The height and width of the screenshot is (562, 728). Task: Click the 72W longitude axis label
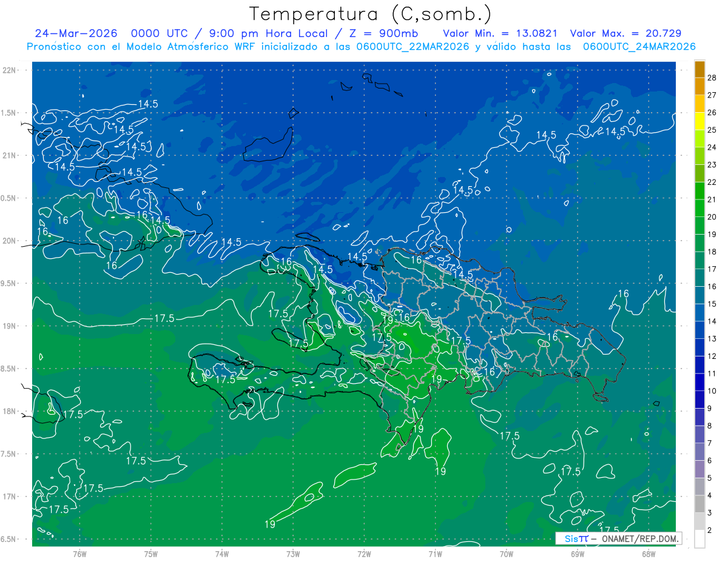point(364,554)
